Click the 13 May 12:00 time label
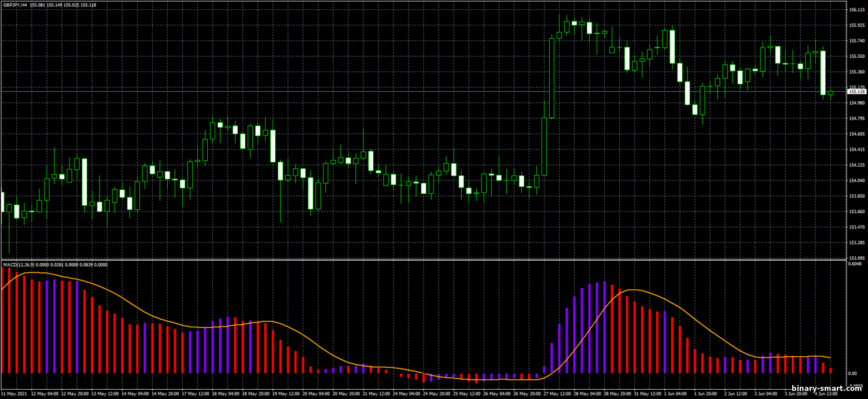This screenshot has height=399, width=868. coord(104,394)
